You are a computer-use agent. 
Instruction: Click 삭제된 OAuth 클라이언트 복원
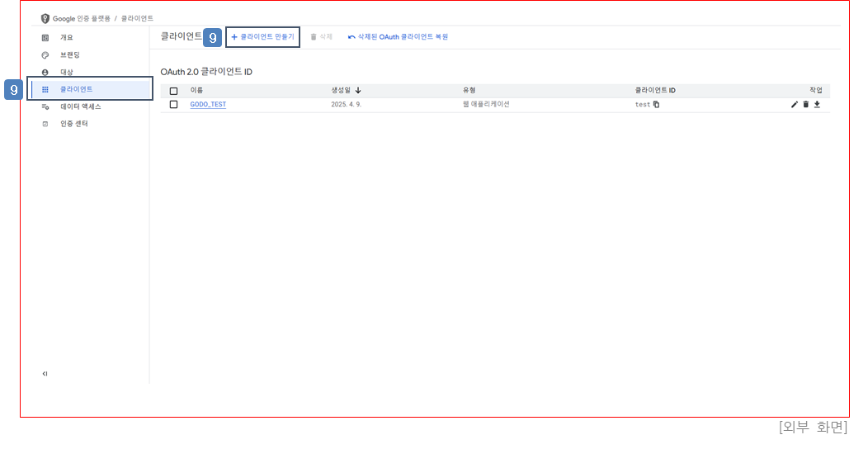point(398,36)
